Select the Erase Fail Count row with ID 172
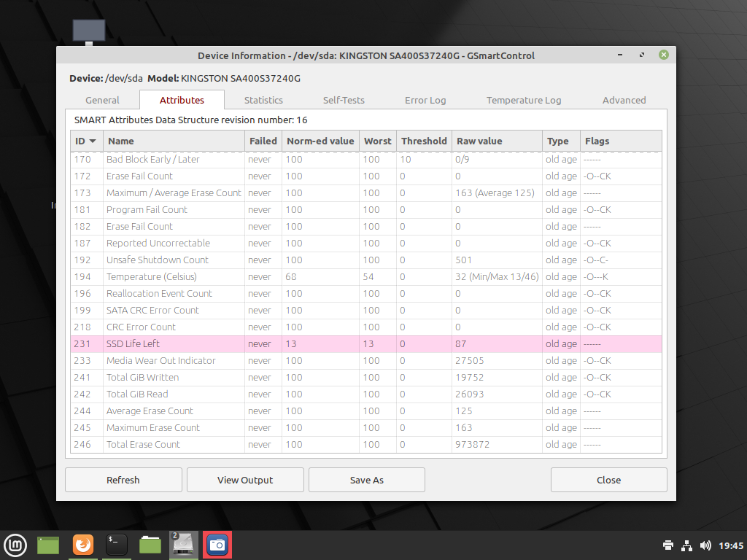 [x=366, y=176]
